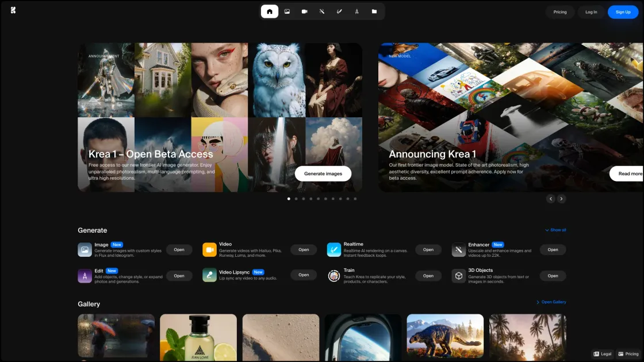Open airplane window Earth gallery thumbnail
The image size is (644, 362).
tap(363, 338)
